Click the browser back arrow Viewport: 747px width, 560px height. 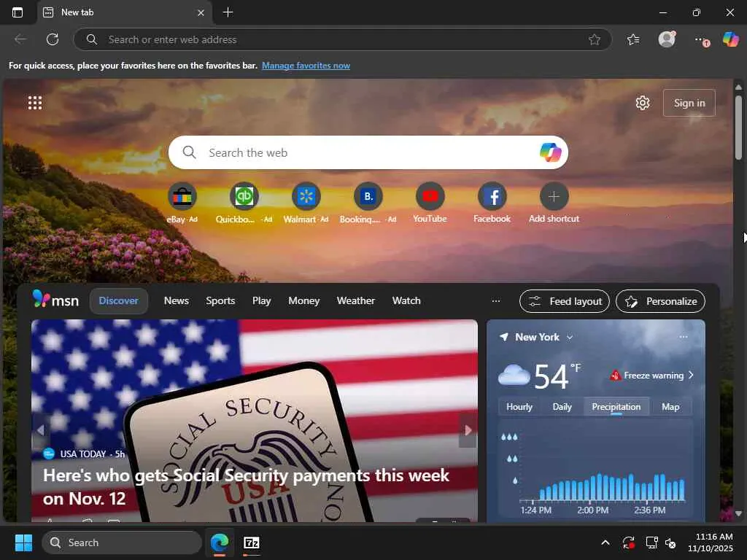coord(20,39)
